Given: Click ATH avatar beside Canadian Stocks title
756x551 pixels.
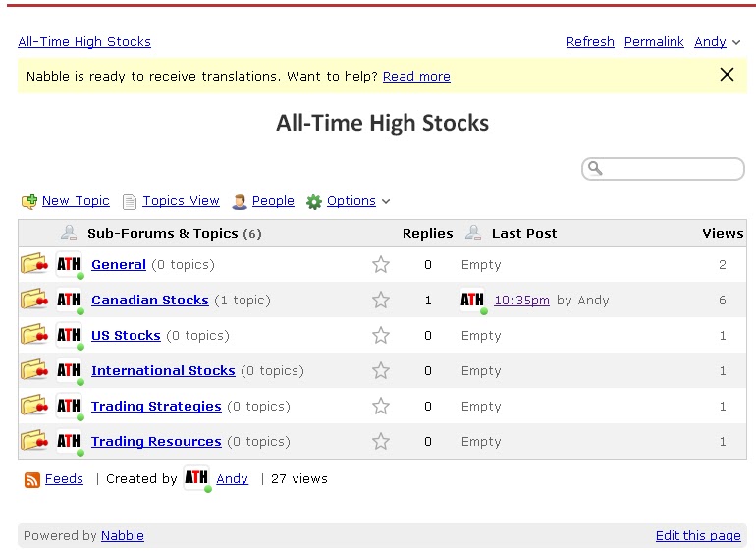Looking at the screenshot, I should pyautogui.click(x=69, y=300).
